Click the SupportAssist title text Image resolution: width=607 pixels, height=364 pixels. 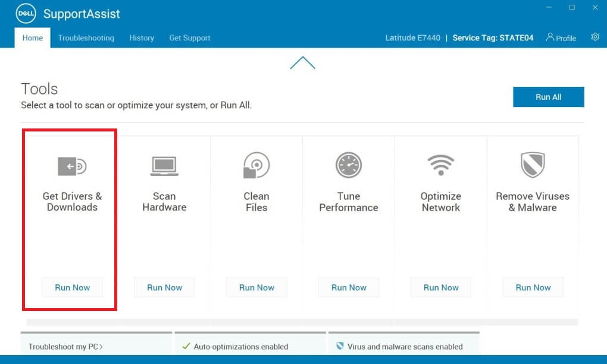[x=82, y=14]
